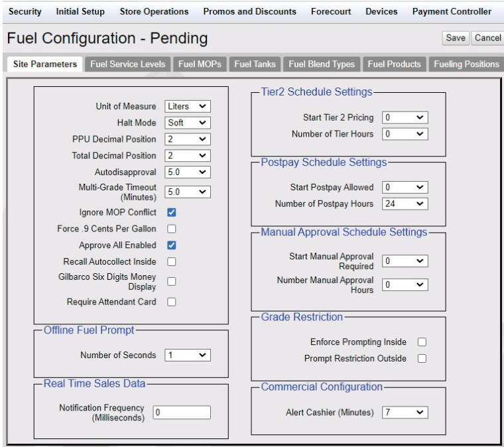The image size is (504, 447).
Task: Open the Autodisapproval dropdown
Action: (x=188, y=172)
